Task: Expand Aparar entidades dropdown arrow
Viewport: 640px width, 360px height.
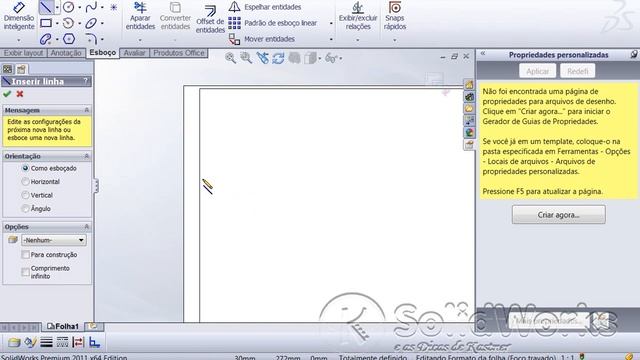Action: (x=140, y=40)
